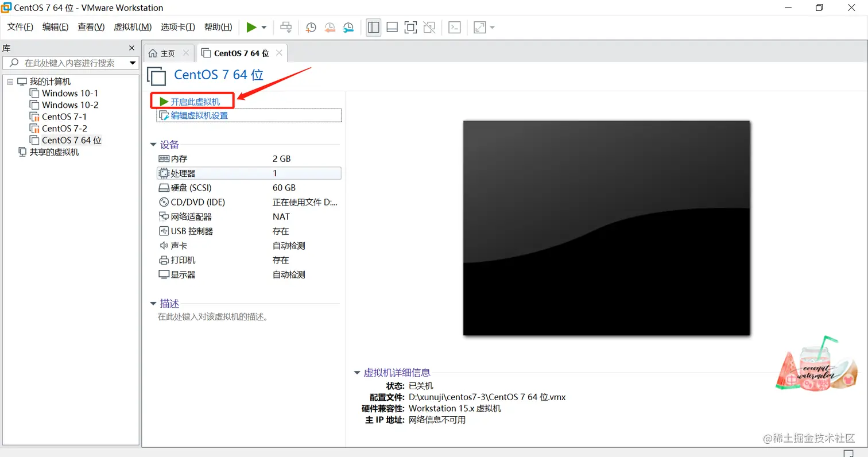
Task: Click the 60 GB disk size value
Action: pos(284,188)
